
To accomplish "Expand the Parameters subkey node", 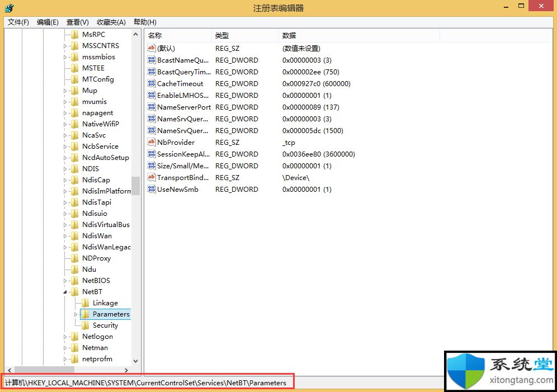I will 75,314.
